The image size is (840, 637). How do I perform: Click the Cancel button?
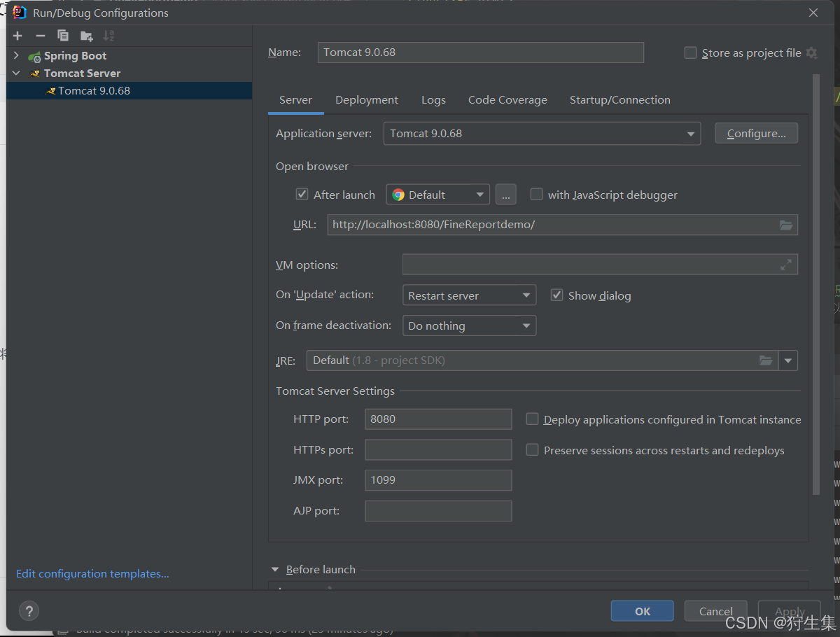click(x=715, y=611)
